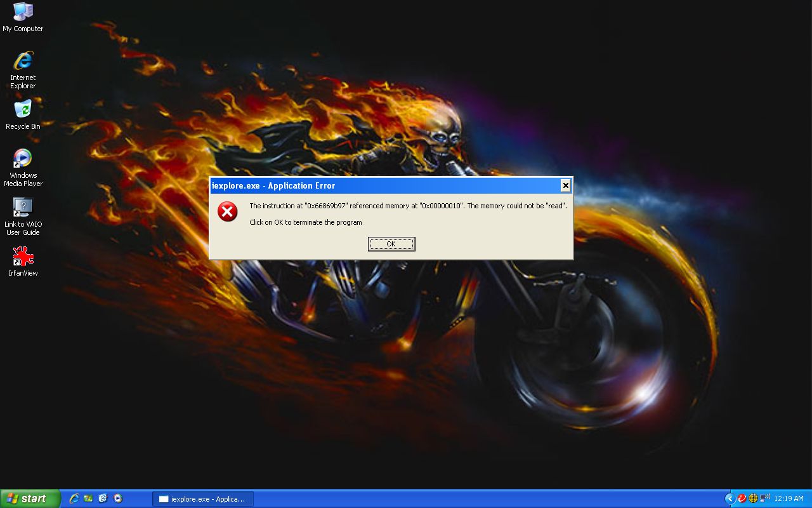812x508 pixels.
Task: Click the 12:19 AM system clock
Action: 789,499
